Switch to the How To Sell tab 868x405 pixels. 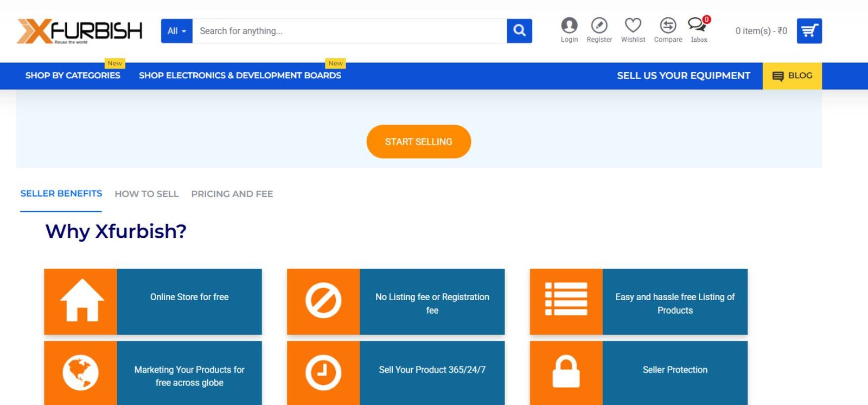tap(146, 194)
